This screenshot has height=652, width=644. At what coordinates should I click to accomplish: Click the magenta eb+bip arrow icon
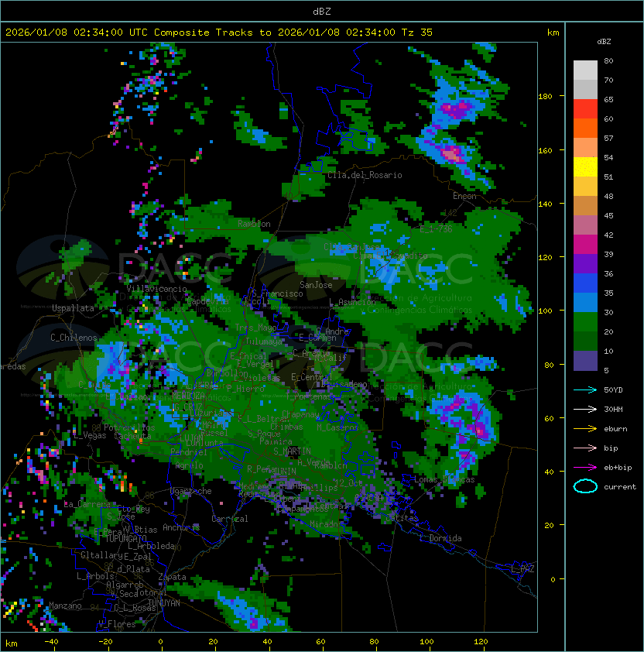(x=585, y=468)
